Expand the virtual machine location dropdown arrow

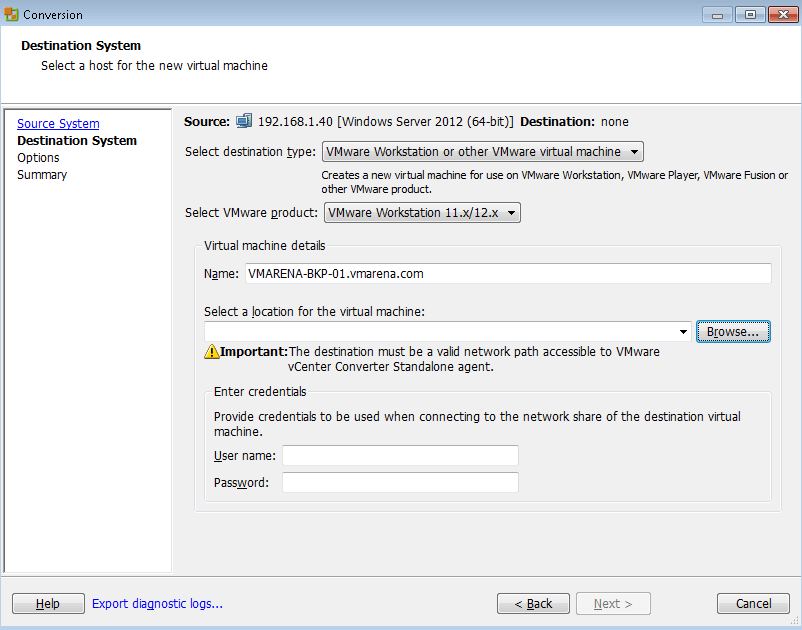pos(683,332)
